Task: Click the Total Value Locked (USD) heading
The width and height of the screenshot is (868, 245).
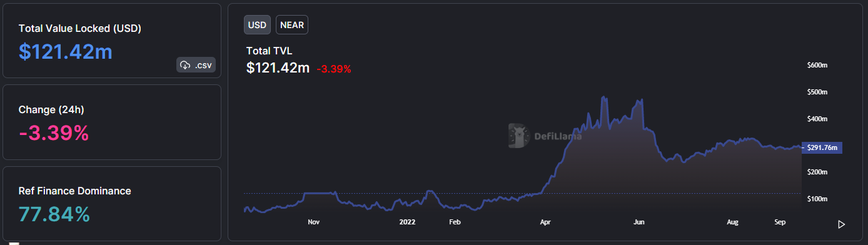Action: (80, 28)
